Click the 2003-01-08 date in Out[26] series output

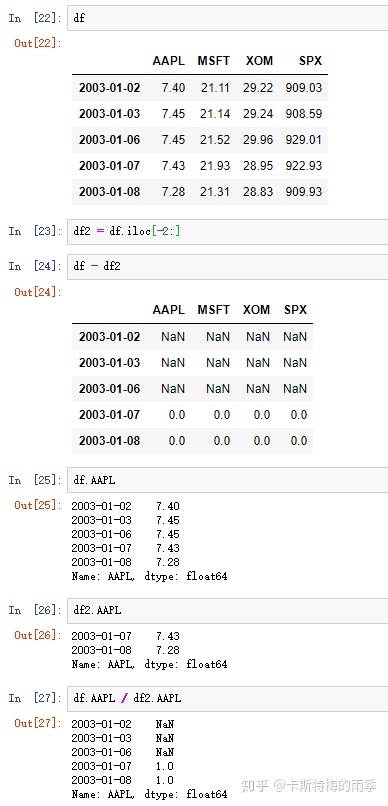(101, 650)
